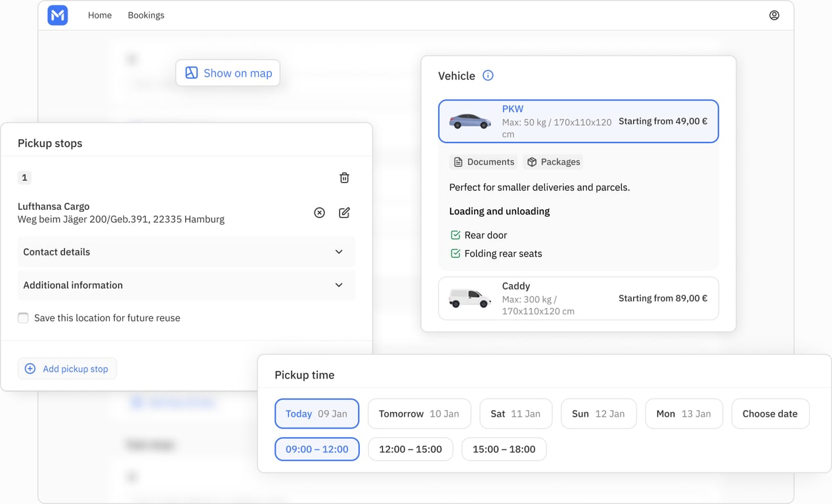Open the user account profile icon
832x504 pixels.
pyautogui.click(x=774, y=15)
